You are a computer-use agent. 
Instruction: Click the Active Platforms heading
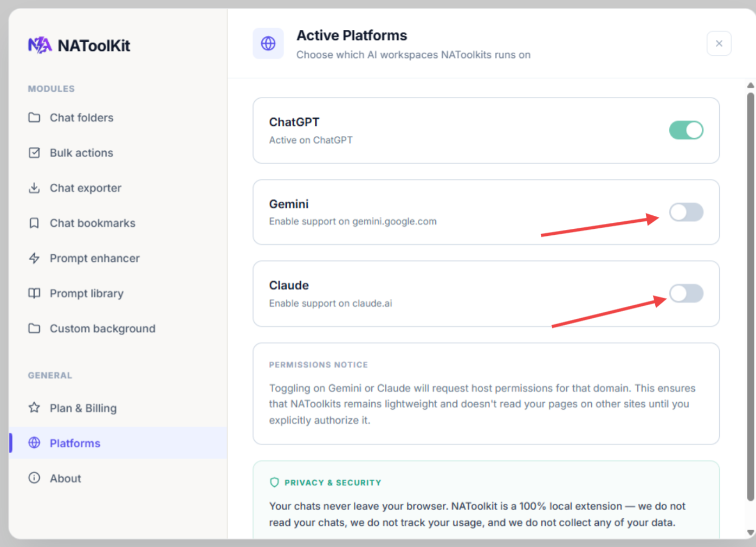352,35
